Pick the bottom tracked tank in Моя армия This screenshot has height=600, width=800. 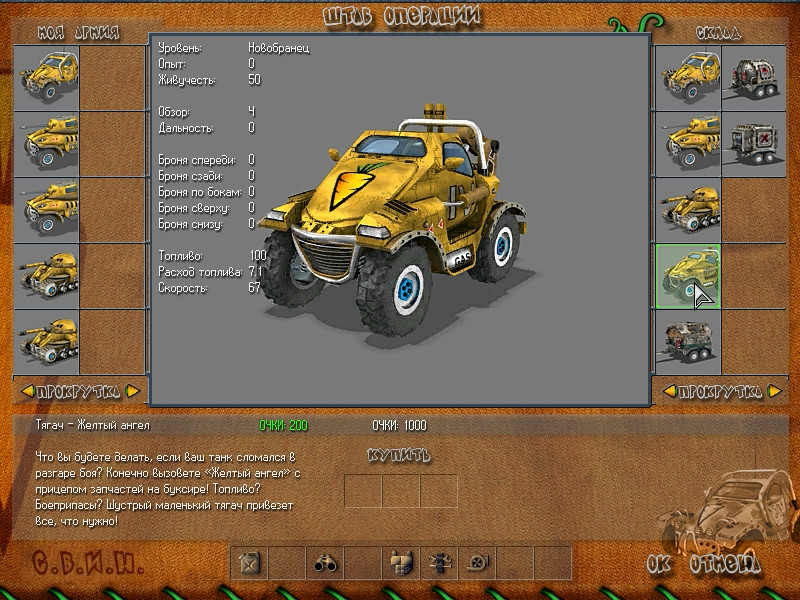[x=46, y=342]
